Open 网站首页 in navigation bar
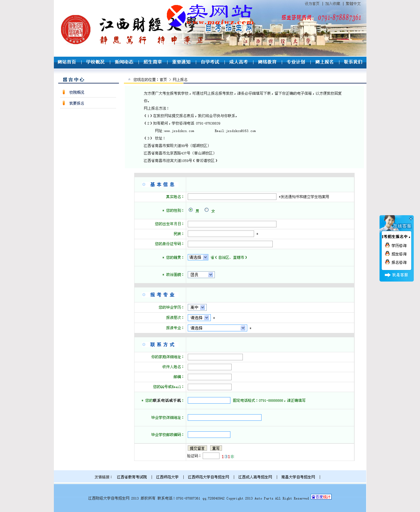Image resolution: width=420 pixels, height=512 pixels. click(x=67, y=62)
